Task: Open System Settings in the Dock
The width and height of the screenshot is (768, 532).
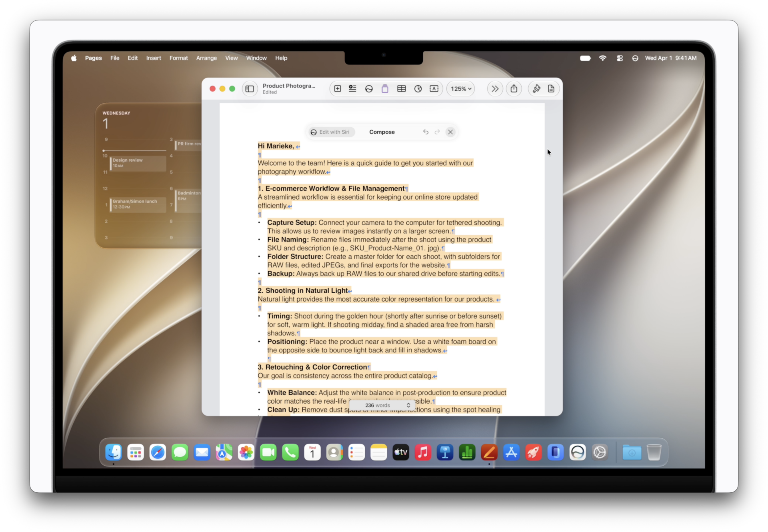Action: coord(600,452)
